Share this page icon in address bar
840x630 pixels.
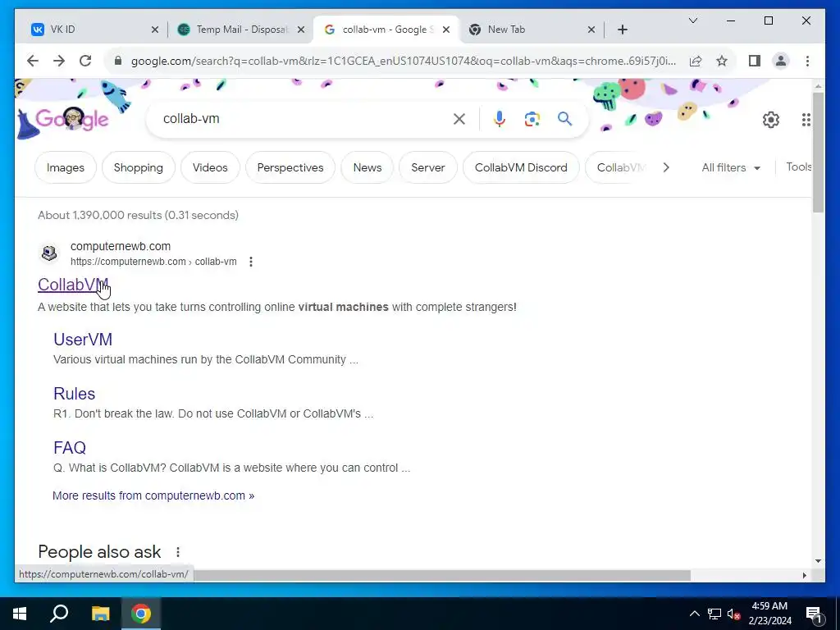696,61
